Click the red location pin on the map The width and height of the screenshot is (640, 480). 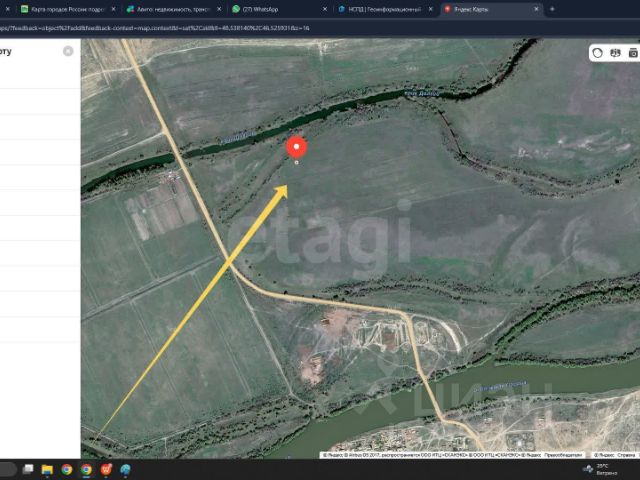(296, 148)
